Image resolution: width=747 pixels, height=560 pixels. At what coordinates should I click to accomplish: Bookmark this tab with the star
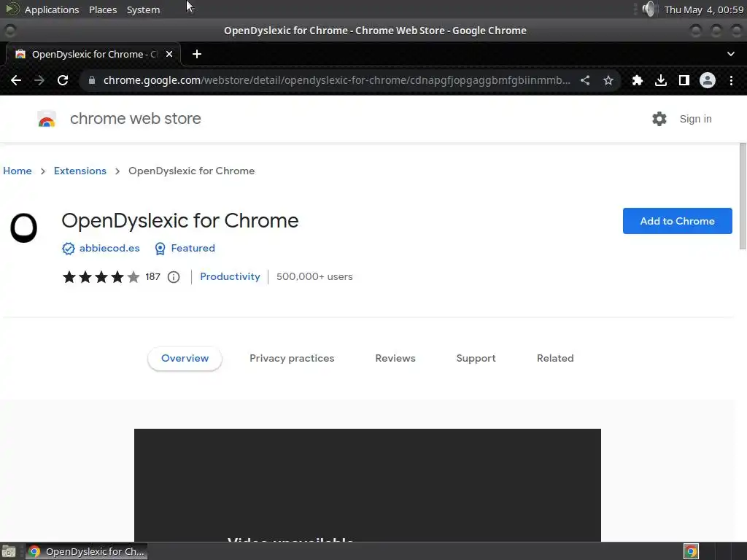608,80
